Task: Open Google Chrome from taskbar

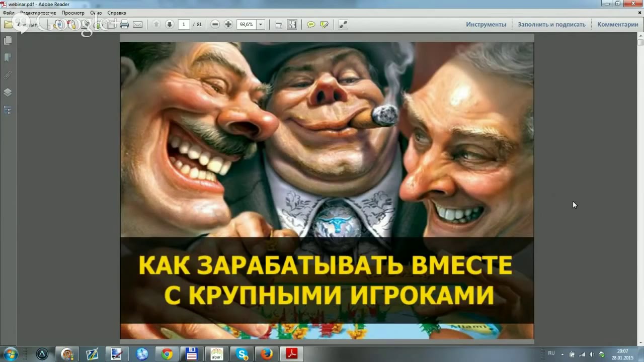Action: (167, 354)
